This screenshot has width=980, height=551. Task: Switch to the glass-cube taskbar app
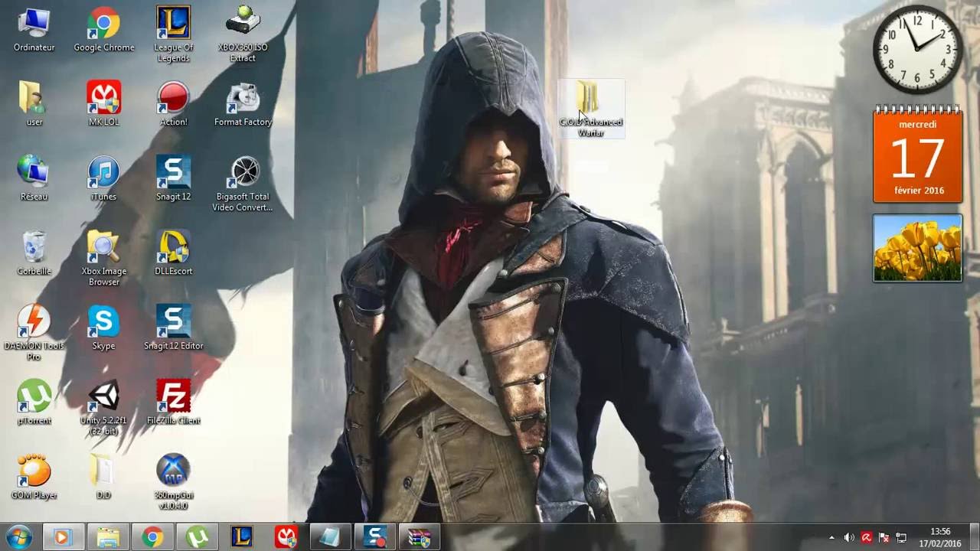click(x=331, y=538)
